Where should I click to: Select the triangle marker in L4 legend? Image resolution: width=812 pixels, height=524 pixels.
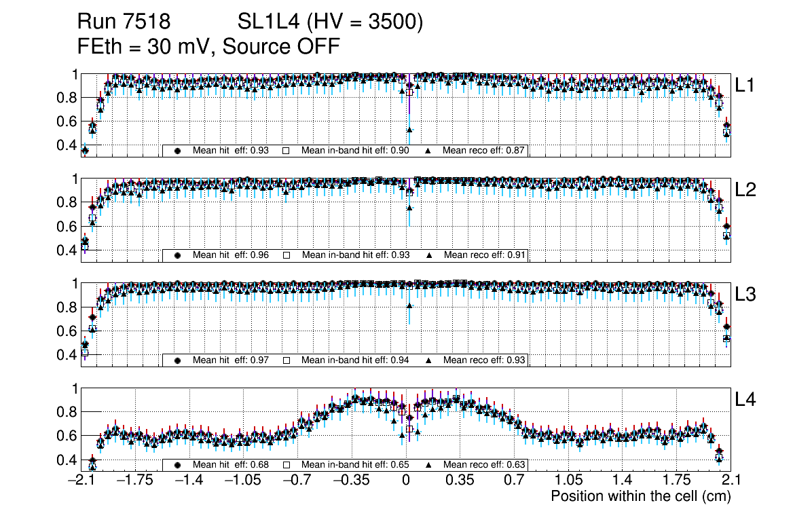(429, 465)
